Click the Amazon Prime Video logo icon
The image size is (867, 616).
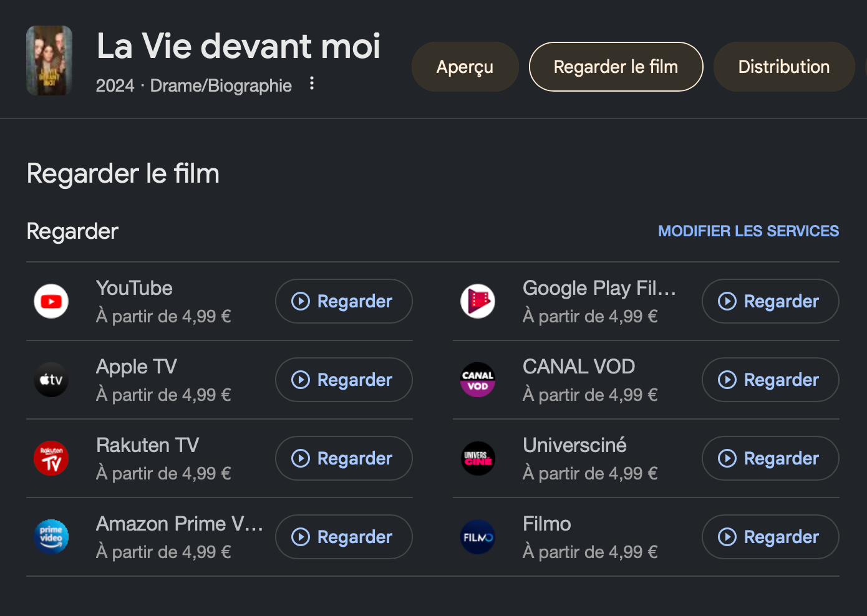[x=51, y=537]
